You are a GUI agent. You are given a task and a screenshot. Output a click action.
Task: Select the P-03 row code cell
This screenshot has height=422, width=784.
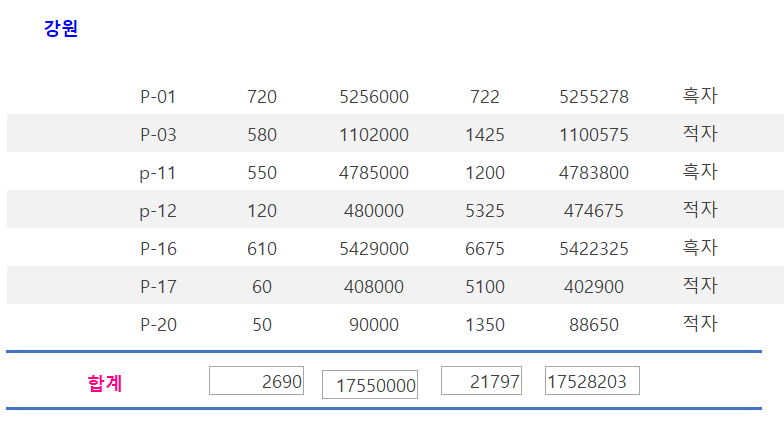158,135
